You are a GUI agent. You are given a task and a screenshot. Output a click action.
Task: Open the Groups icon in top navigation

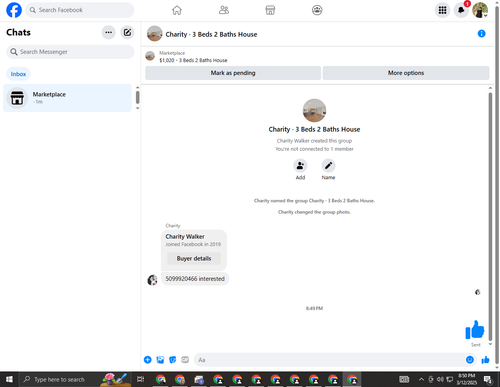pos(317,10)
